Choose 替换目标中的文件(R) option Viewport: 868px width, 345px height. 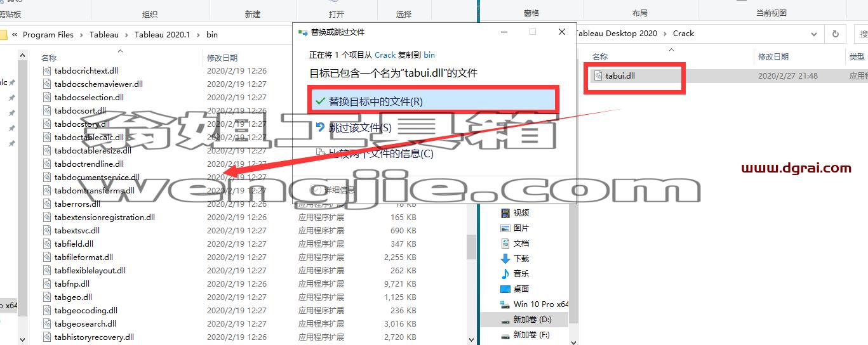[434, 101]
